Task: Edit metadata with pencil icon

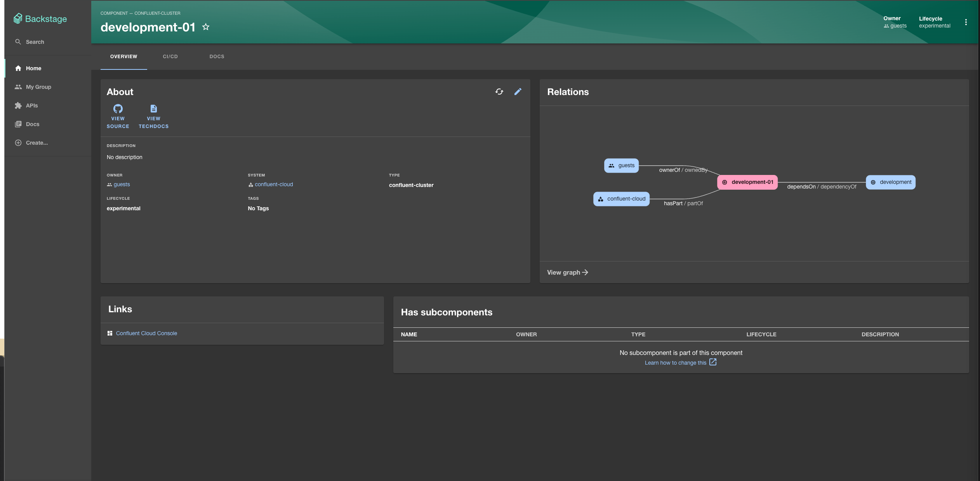Action: pos(518,92)
